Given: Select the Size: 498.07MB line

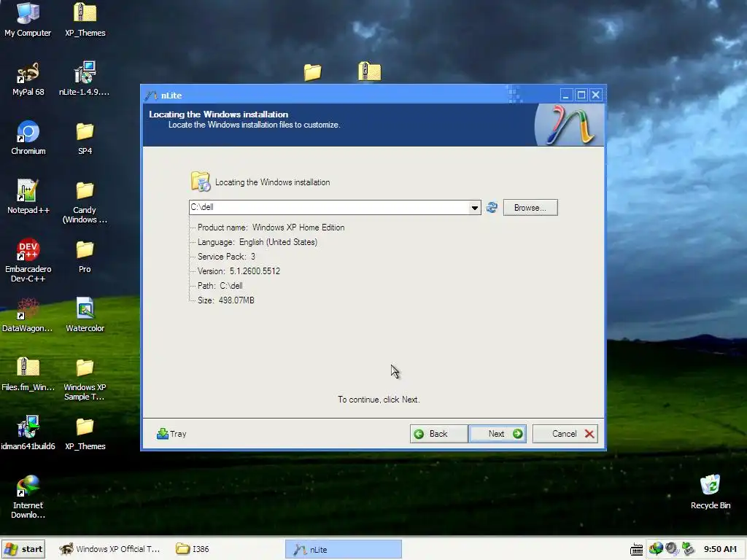Looking at the screenshot, I should [x=226, y=300].
